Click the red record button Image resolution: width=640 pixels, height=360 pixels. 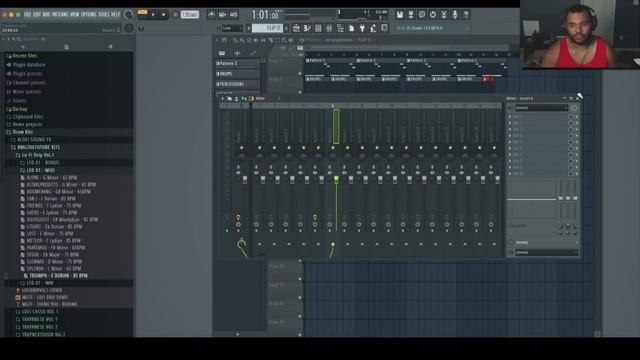175,14
